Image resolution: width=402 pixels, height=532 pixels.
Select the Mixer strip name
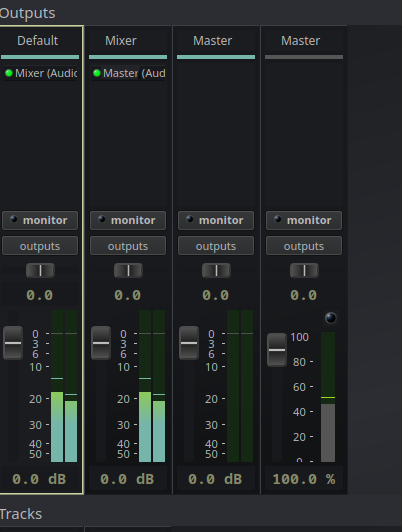point(121,41)
